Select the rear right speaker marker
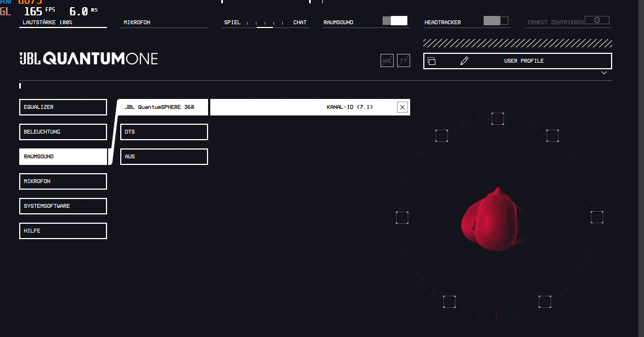Image resolution: width=644 pixels, height=337 pixels. pos(545,302)
